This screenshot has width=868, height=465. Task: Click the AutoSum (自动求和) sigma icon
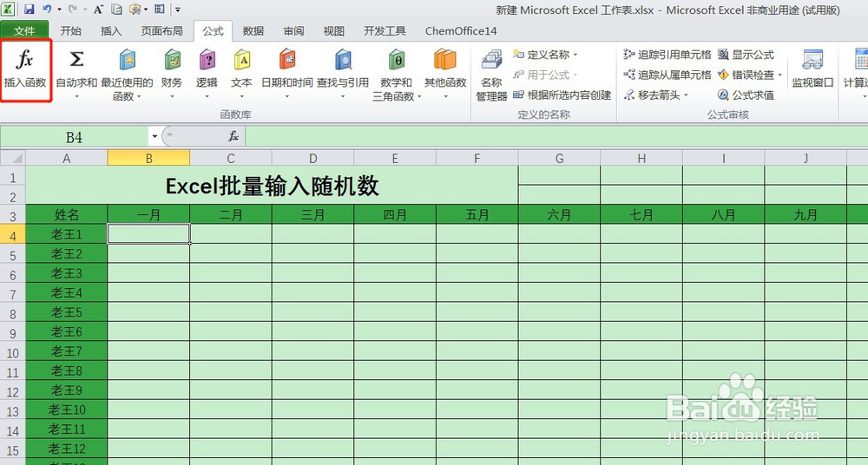[76, 59]
